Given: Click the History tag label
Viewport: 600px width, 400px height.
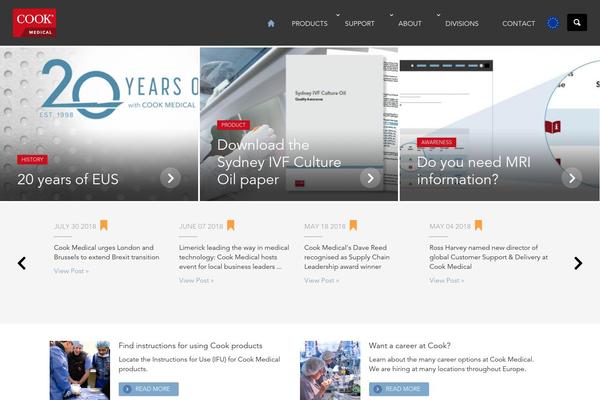Looking at the screenshot, I should click(x=32, y=159).
